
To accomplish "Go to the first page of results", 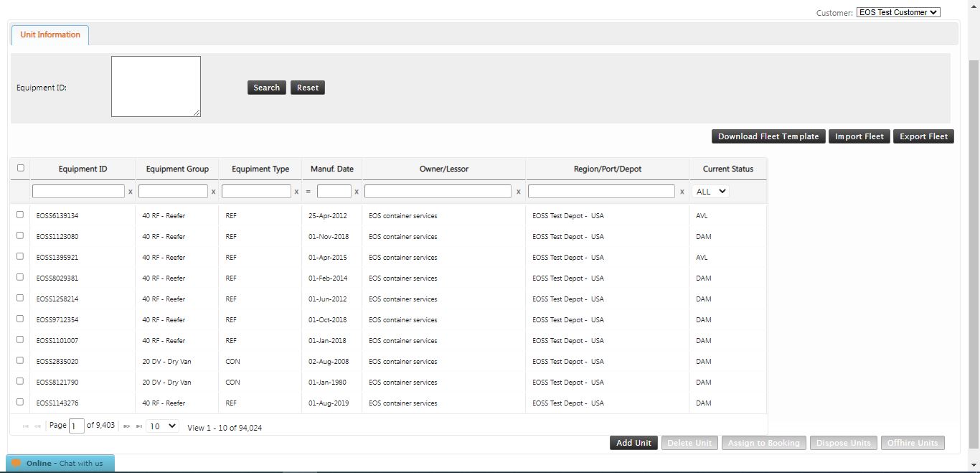I will click(x=25, y=425).
